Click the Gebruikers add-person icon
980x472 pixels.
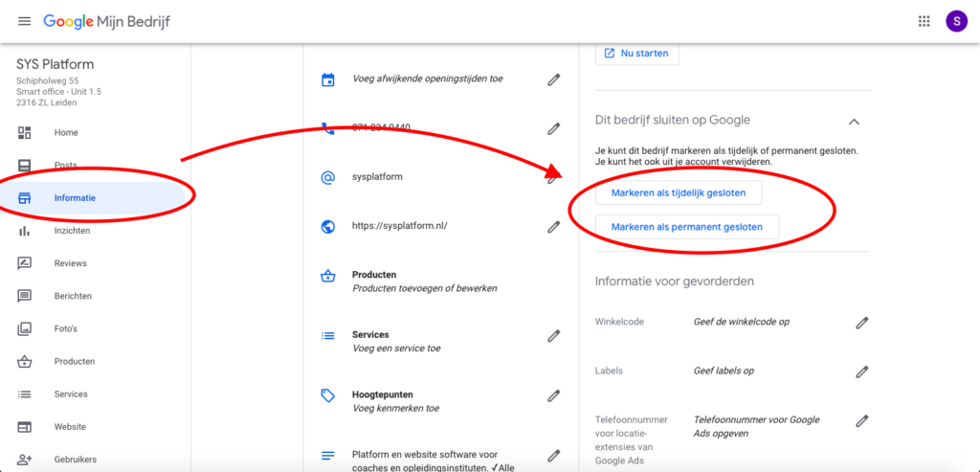click(x=24, y=460)
